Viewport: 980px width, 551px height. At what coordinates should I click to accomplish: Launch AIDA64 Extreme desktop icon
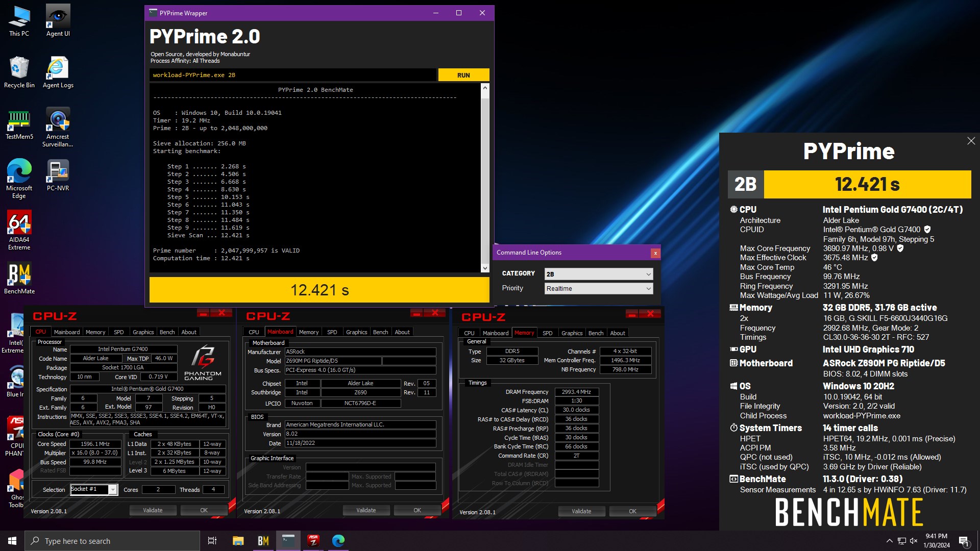[x=19, y=230]
